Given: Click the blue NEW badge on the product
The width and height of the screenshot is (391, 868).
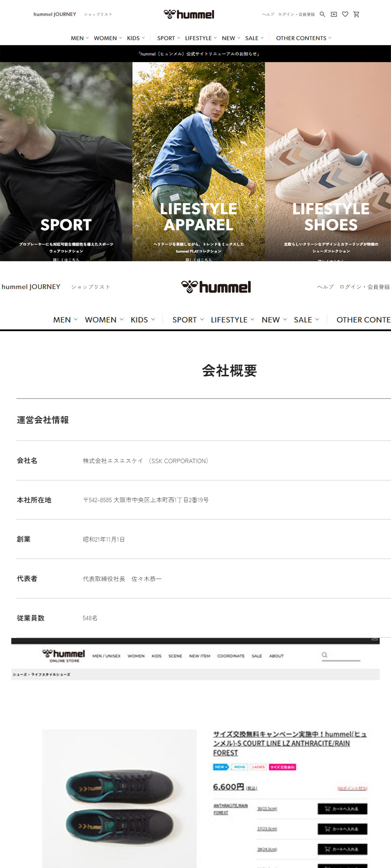Looking at the screenshot, I should 221,767.
